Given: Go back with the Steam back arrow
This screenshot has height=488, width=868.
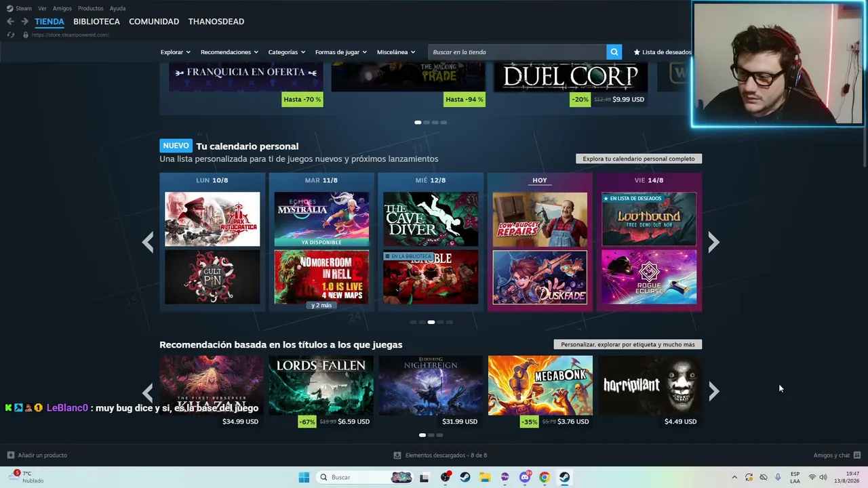Looking at the screenshot, I should (10, 22).
